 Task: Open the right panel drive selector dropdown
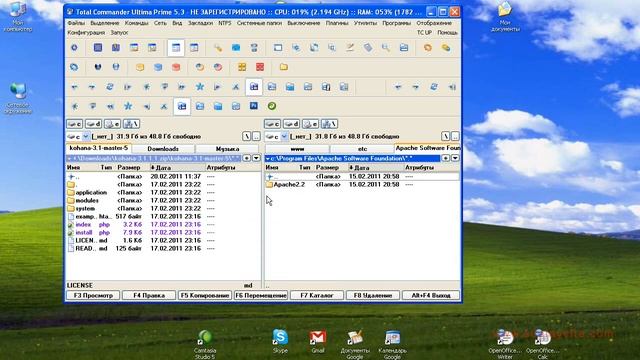click(x=284, y=136)
